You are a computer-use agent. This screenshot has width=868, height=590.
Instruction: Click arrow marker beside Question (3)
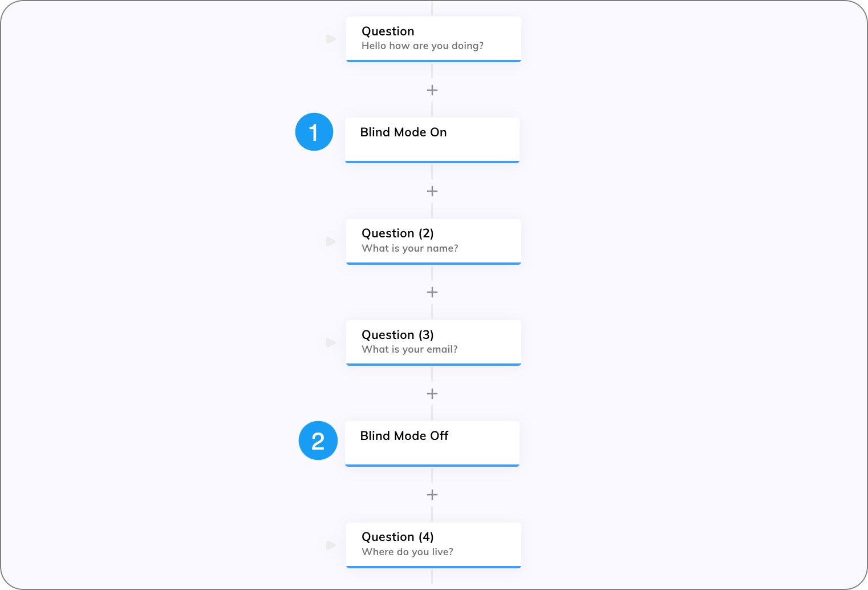click(x=331, y=342)
